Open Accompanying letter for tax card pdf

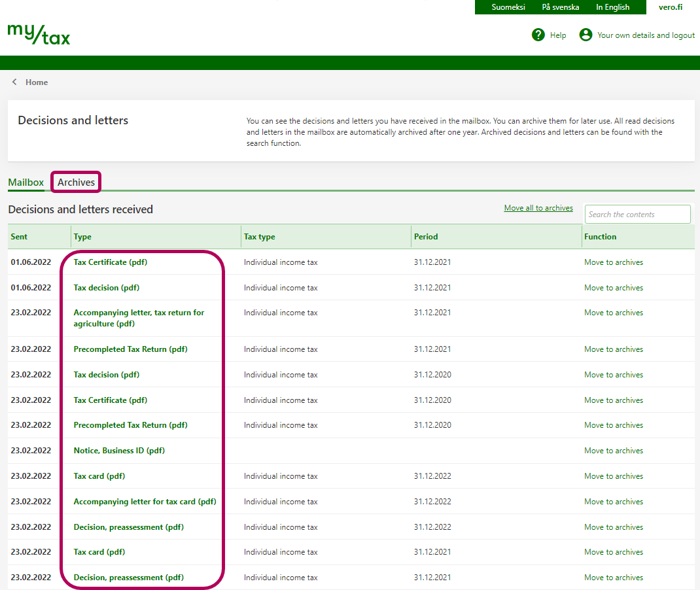(145, 502)
